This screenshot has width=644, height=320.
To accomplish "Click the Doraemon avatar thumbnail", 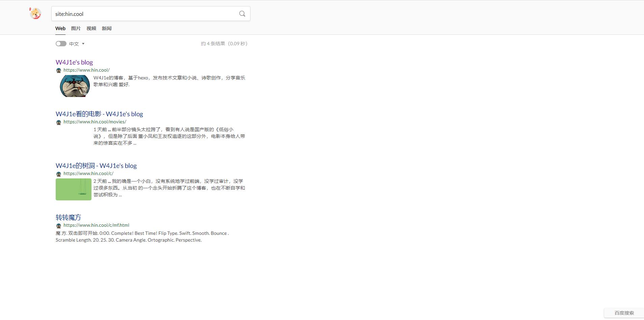I will pos(75,86).
